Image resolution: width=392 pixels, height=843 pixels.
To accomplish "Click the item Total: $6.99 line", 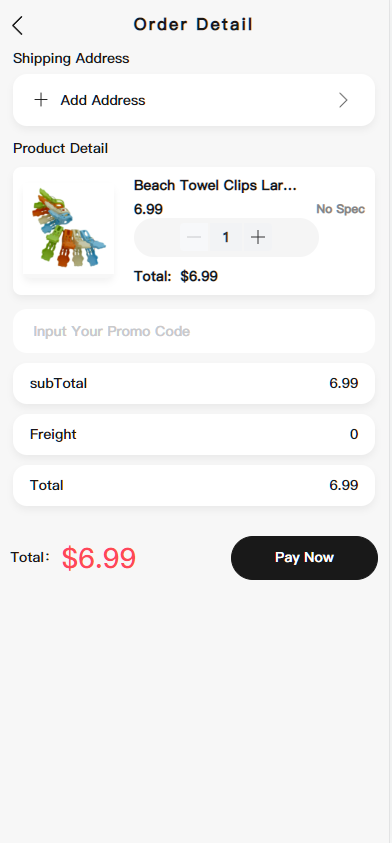I will tap(176, 276).
